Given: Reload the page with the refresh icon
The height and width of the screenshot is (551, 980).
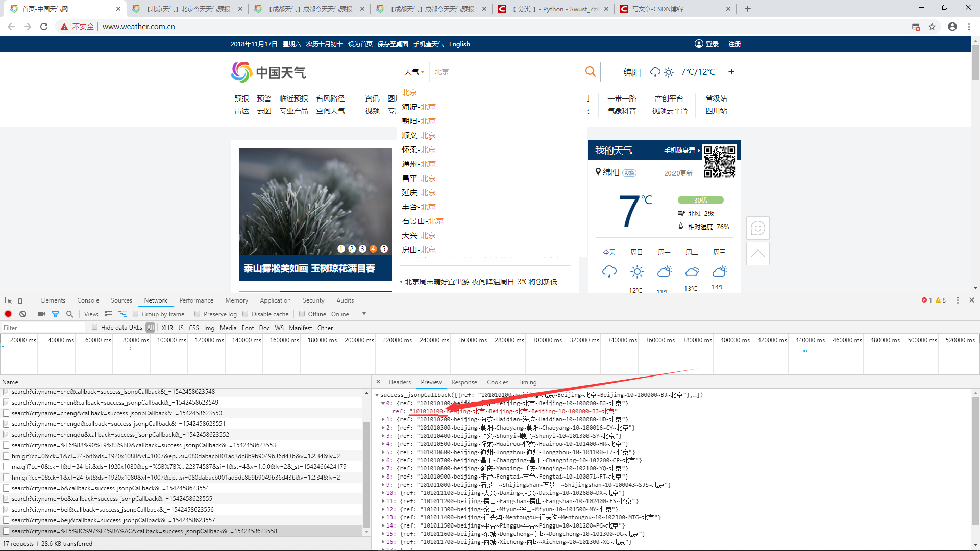Looking at the screenshot, I should pyautogui.click(x=44, y=26).
